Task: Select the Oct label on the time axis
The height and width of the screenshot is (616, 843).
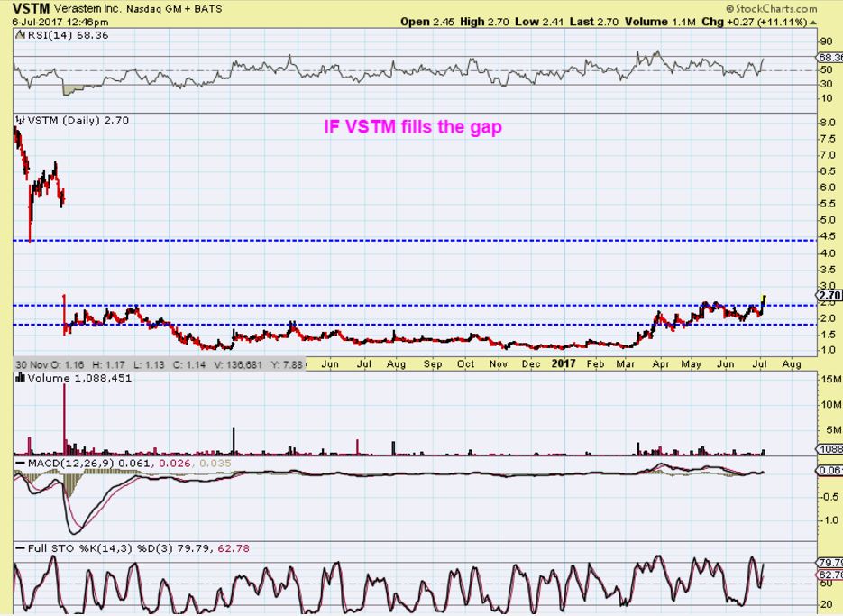Action: point(465,364)
